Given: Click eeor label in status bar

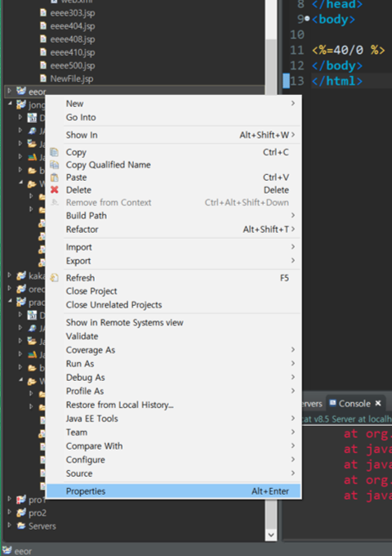Looking at the screenshot, I should pos(23,551).
